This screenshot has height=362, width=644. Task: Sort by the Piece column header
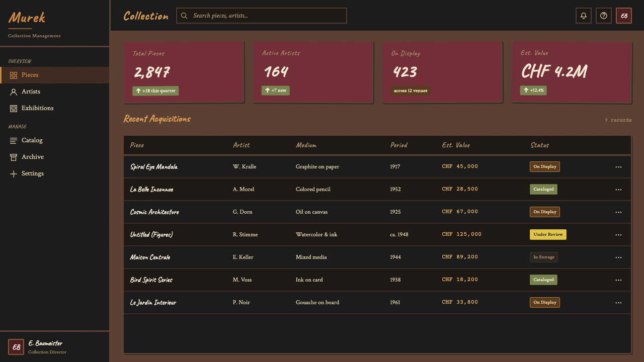pos(137,145)
